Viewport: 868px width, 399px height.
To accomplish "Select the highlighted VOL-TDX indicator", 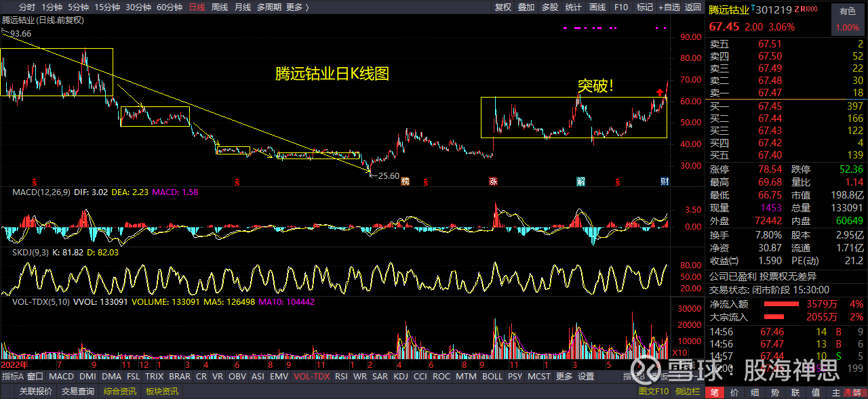I will 311,377.
